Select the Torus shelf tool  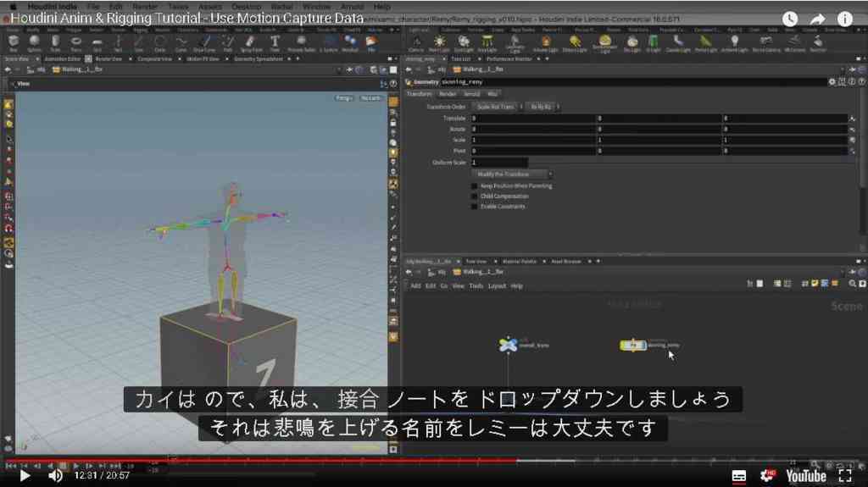click(x=75, y=42)
